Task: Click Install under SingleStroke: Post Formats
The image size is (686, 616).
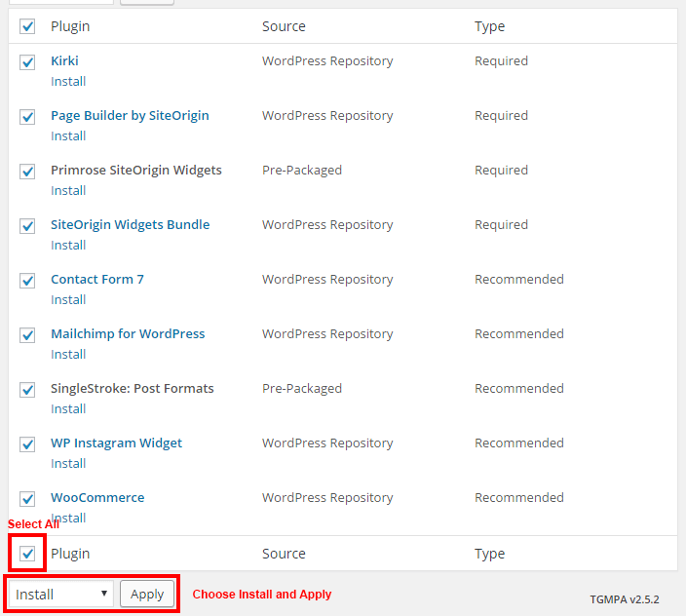Action: point(68,409)
